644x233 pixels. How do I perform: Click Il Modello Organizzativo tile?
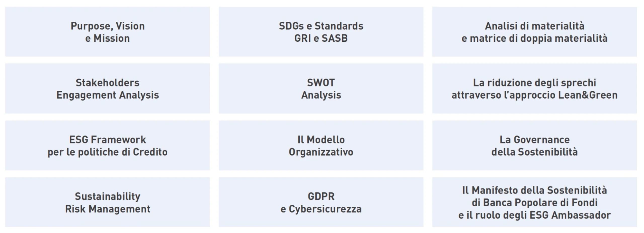pyautogui.click(x=321, y=145)
